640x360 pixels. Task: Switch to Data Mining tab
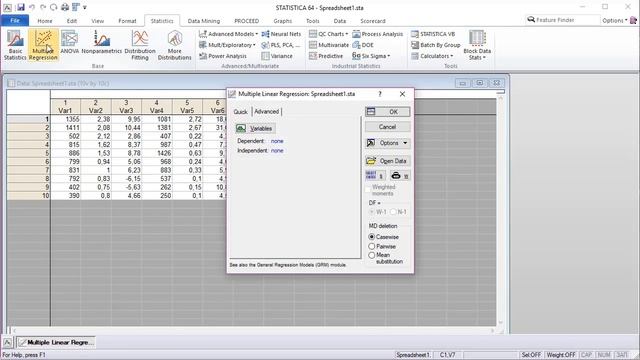pos(204,21)
